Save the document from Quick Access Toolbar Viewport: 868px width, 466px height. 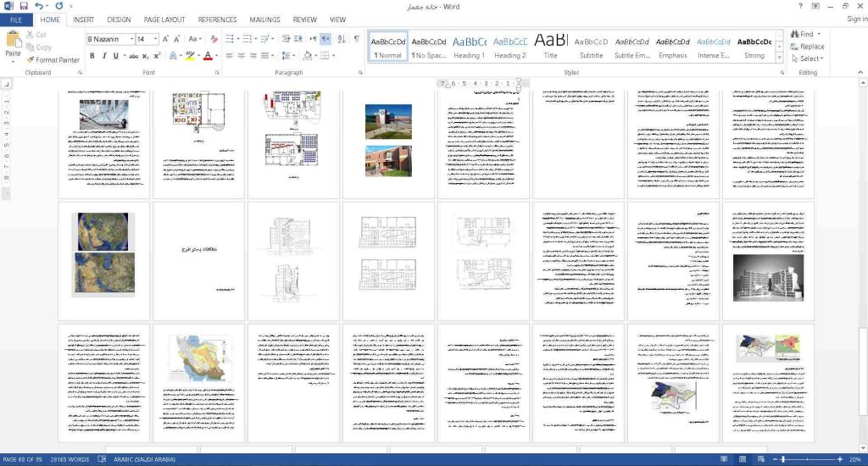23,6
